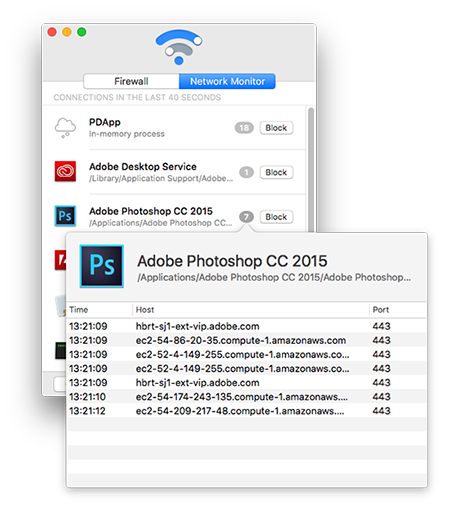Viewport: 450px width, 513px height.
Task: Switch to the Firewall tab
Action: pos(131,81)
